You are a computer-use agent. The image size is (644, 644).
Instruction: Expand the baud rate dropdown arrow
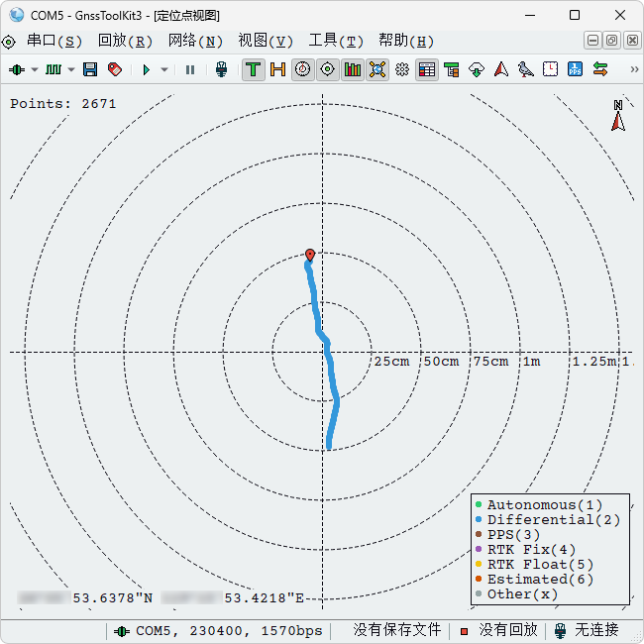coord(71,69)
